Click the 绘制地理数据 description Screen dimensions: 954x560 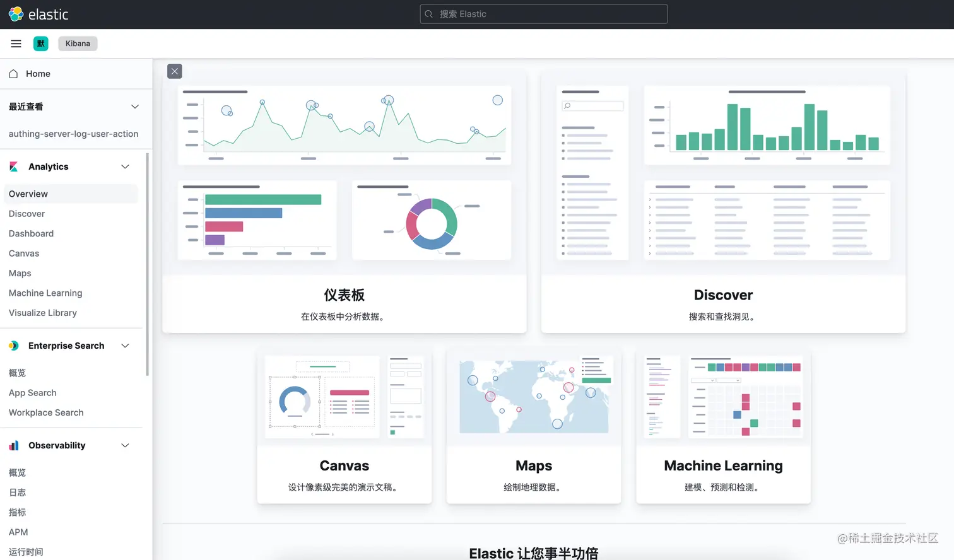coord(534,487)
